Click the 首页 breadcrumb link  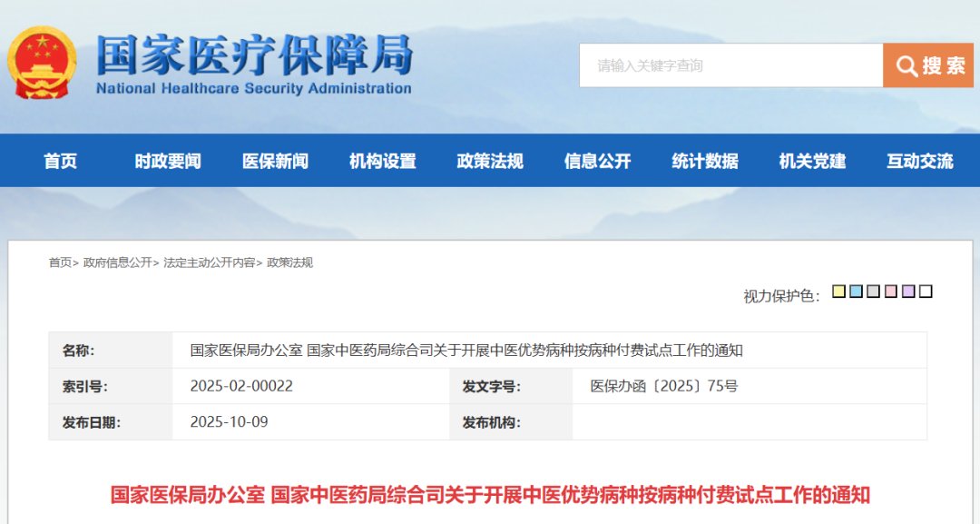coord(60,262)
